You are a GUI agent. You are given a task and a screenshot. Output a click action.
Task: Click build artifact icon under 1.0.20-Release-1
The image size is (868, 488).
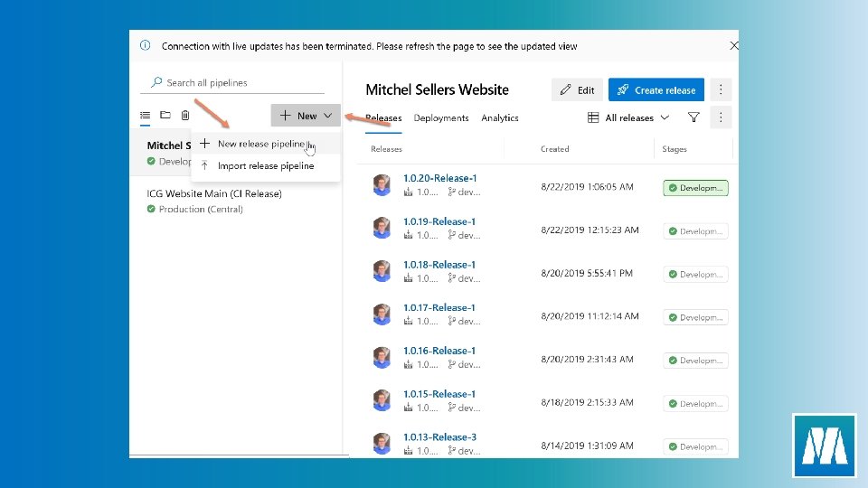click(408, 192)
